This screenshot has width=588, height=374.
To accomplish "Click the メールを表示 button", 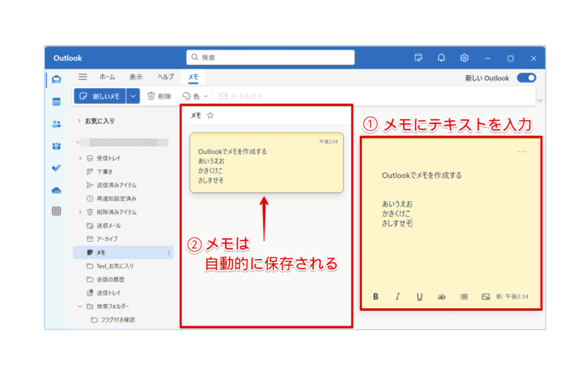I will [x=241, y=96].
